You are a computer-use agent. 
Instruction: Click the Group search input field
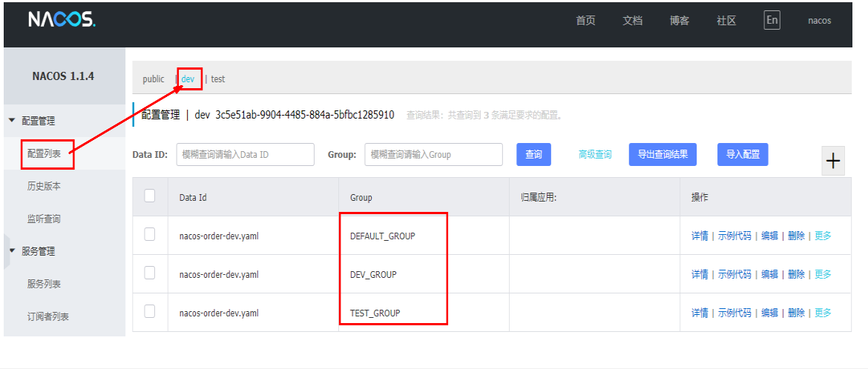pos(433,154)
